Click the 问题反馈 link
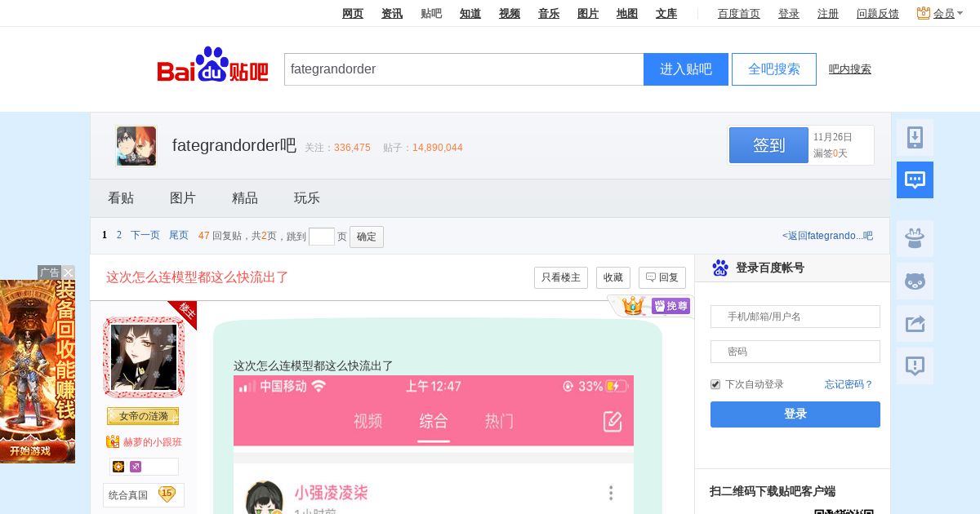Image resolution: width=980 pixels, height=514 pixels. click(x=878, y=13)
